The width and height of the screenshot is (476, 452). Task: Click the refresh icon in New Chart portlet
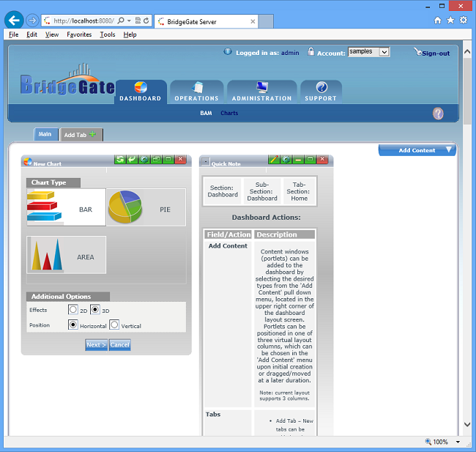[x=120, y=159]
